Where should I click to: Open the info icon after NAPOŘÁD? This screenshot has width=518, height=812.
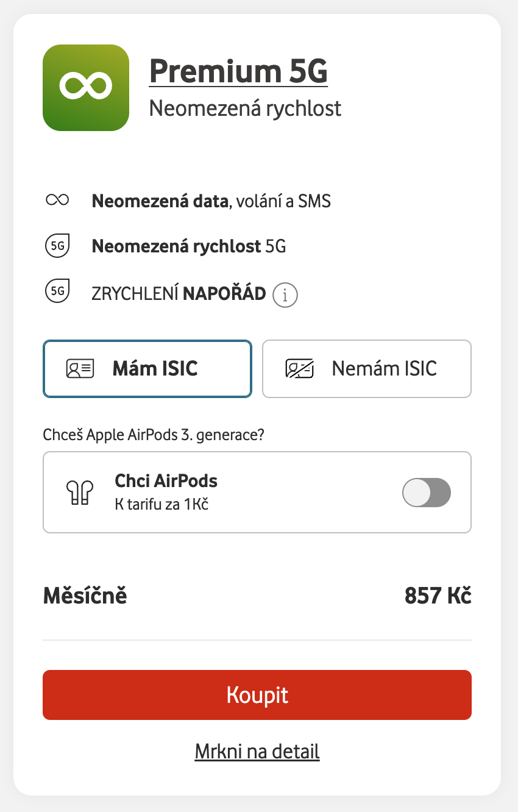[x=285, y=295]
